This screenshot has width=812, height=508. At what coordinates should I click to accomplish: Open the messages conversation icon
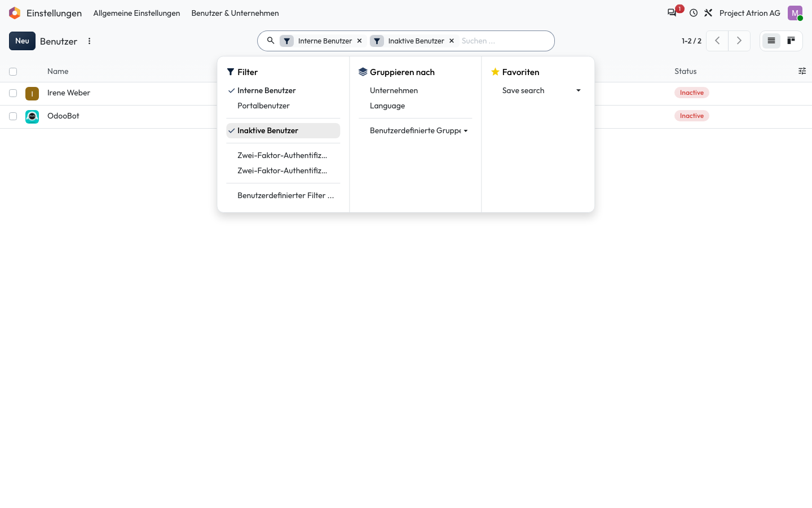pos(672,12)
